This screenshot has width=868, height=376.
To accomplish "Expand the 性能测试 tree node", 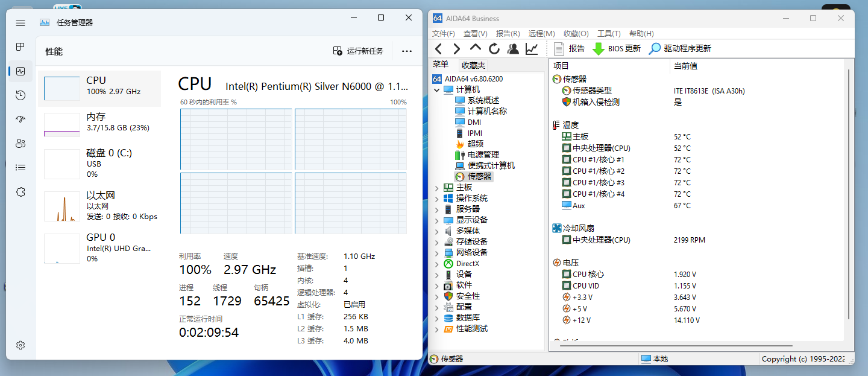I will pyautogui.click(x=436, y=329).
